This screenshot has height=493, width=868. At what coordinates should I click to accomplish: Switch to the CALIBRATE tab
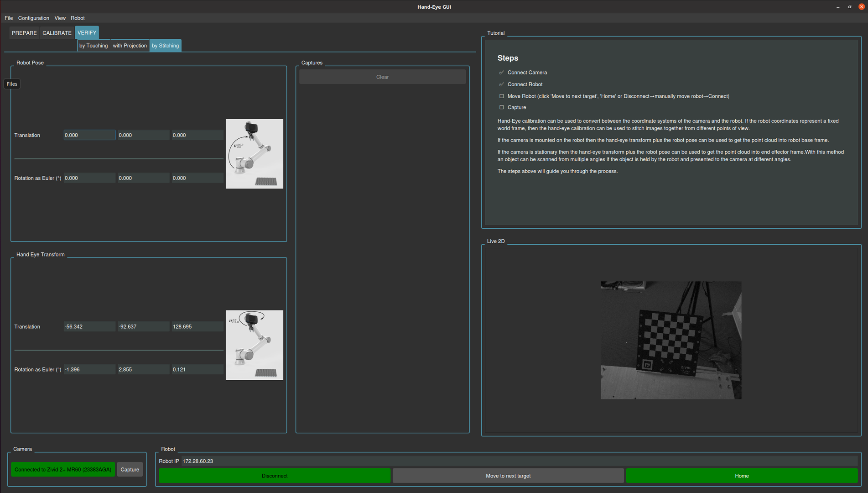tap(57, 33)
